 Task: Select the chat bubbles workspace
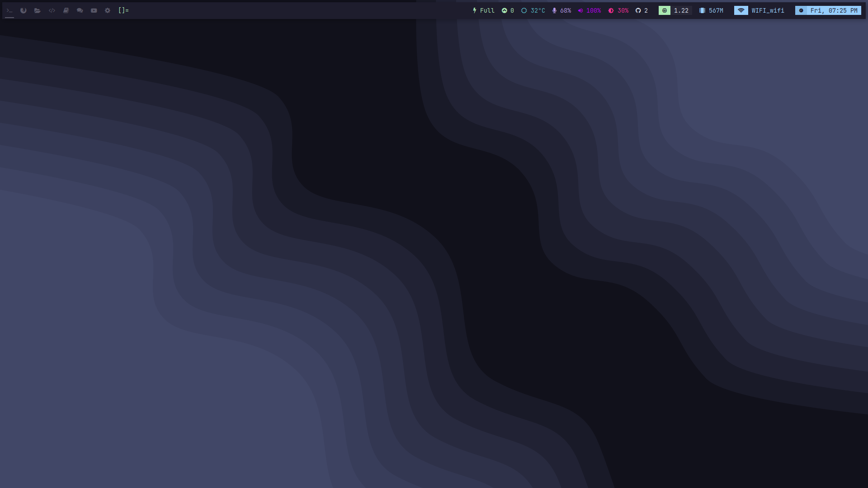[x=80, y=10]
